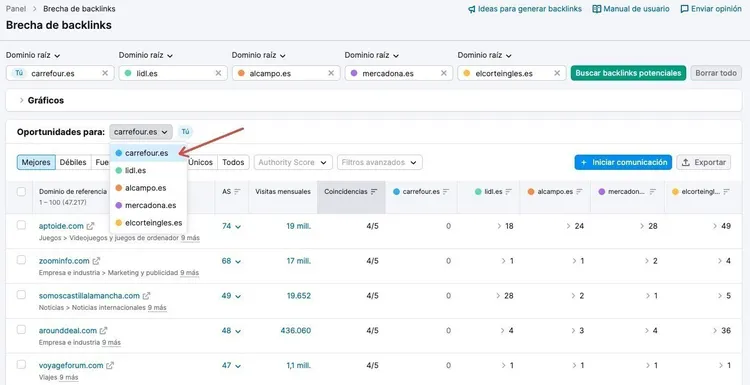Viewport: 750px width, 385px height.
Task: Check the zoominfo.com row checkbox
Action: (x=21, y=260)
